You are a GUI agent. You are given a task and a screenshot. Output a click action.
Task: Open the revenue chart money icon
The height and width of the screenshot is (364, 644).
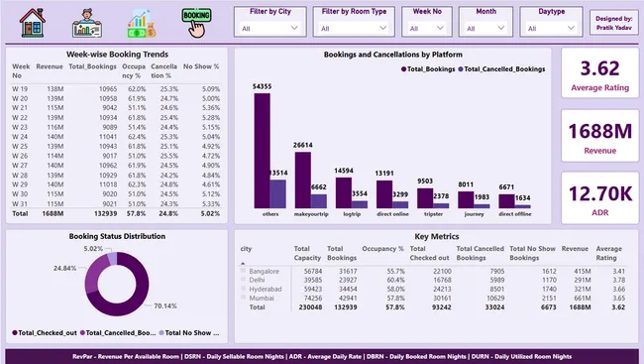(x=142, y=24)
